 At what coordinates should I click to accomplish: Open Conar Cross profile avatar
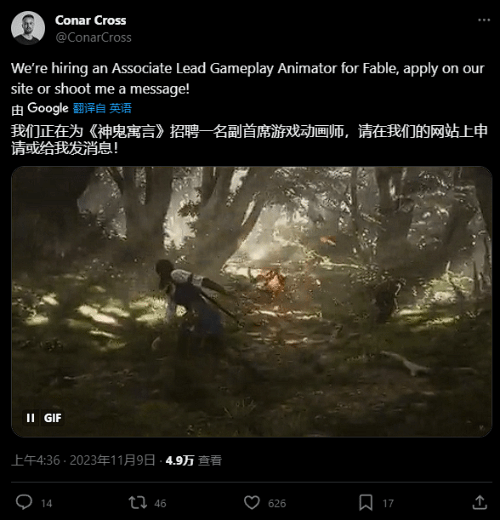coord(28,28)
